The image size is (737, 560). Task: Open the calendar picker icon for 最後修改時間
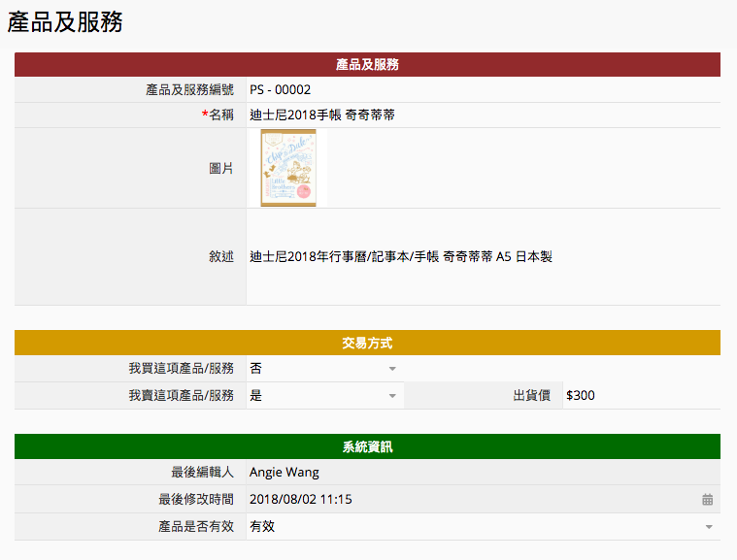pyautogui.click(x=707, y=500)
